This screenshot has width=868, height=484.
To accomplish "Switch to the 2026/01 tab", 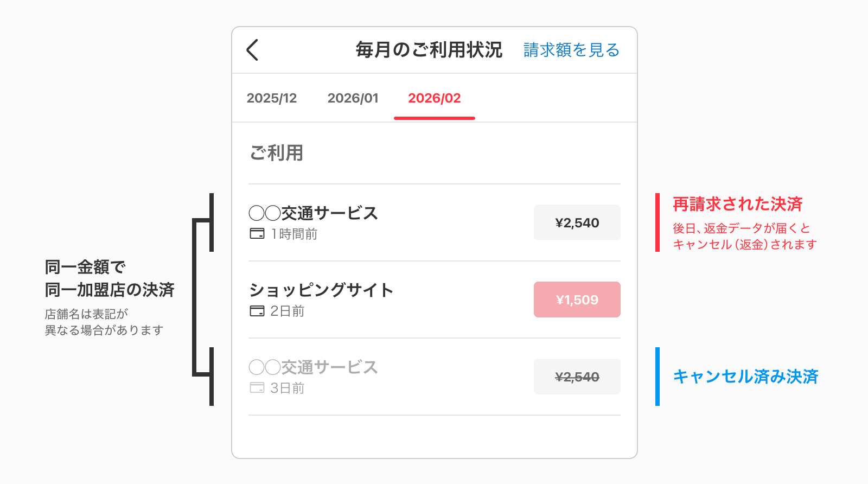I will 353,98.
